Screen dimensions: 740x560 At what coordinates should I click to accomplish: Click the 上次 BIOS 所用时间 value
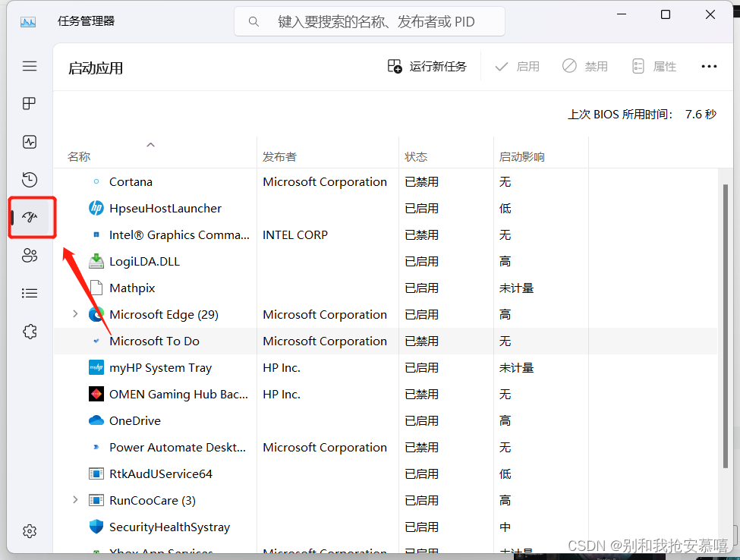(701, 114)
